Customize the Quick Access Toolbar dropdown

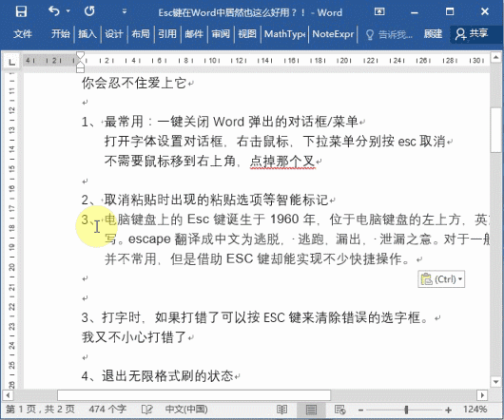pyautogui.click(x=125, y=12)
